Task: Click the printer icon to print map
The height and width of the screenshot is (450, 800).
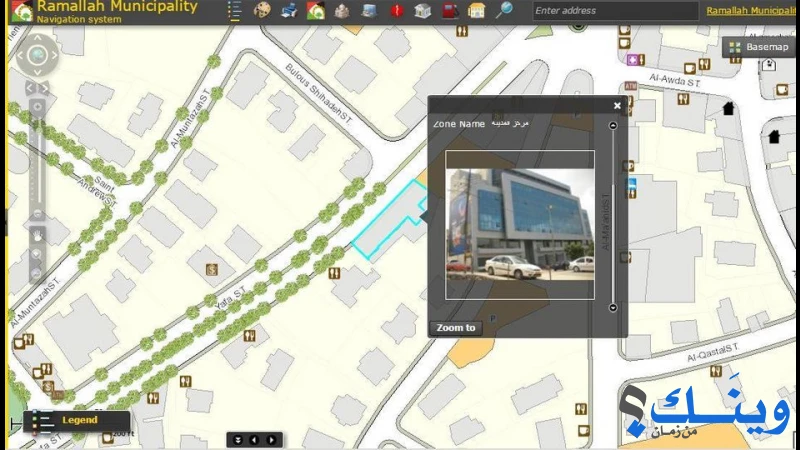Action: click(x=289, y=10)
